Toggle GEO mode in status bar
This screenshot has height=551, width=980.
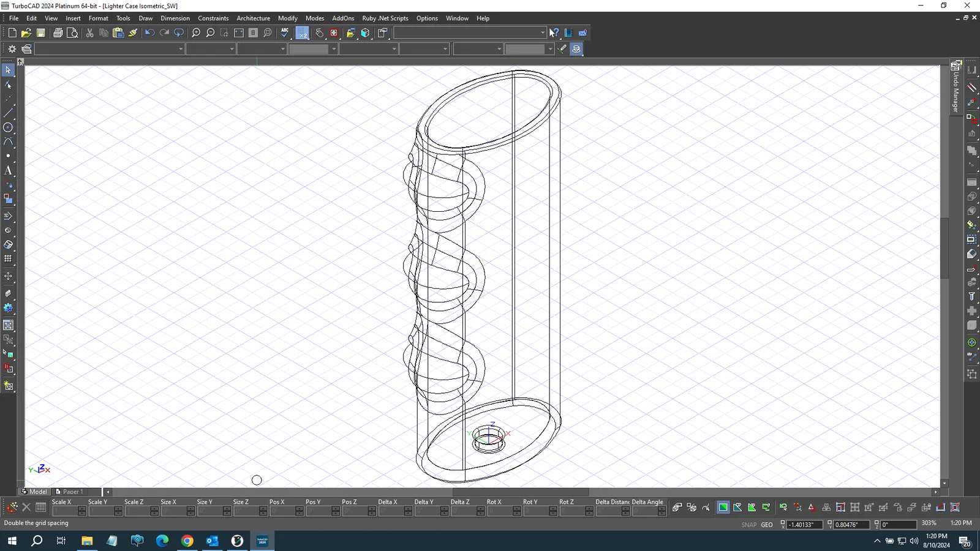click(767, 525)
